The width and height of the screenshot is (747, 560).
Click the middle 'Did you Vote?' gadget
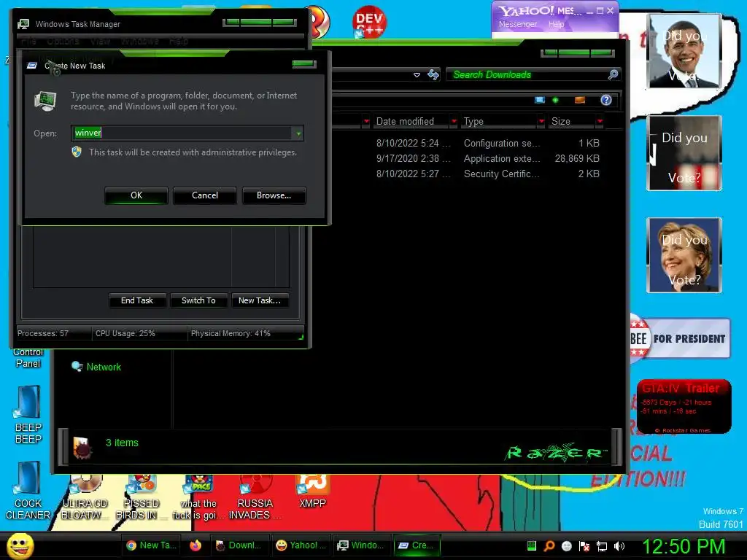(684, 153)
